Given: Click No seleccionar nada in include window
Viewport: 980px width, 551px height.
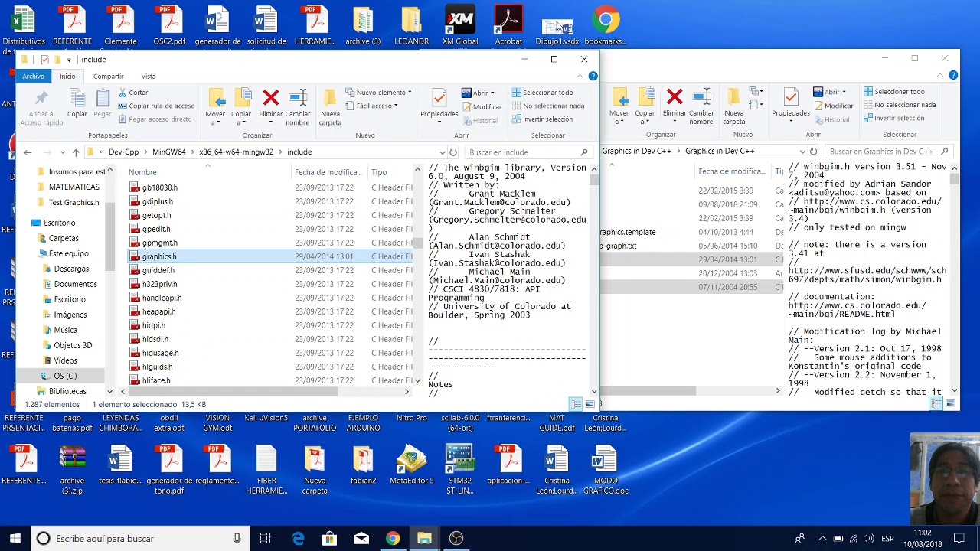Looking at the screenshot, I should click(547, 106).
